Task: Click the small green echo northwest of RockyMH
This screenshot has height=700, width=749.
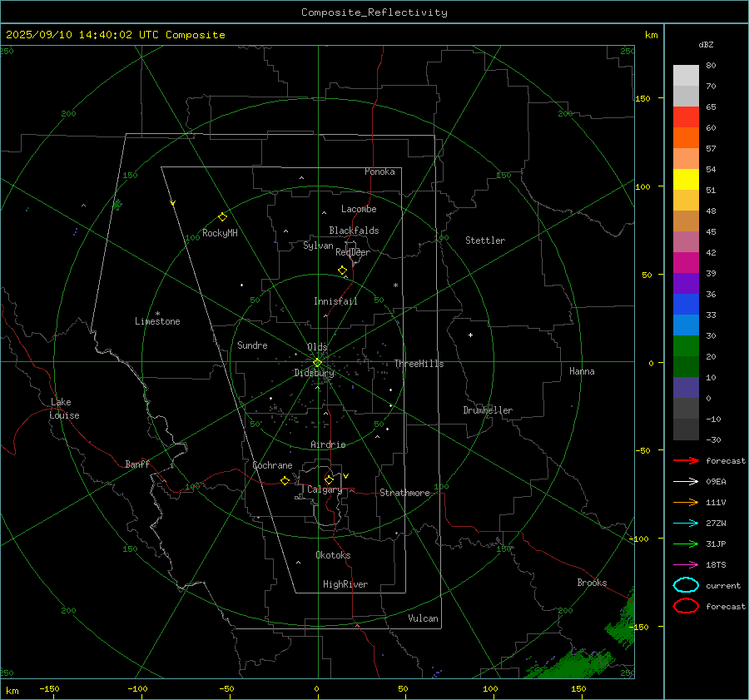Action: coord(117,205)
